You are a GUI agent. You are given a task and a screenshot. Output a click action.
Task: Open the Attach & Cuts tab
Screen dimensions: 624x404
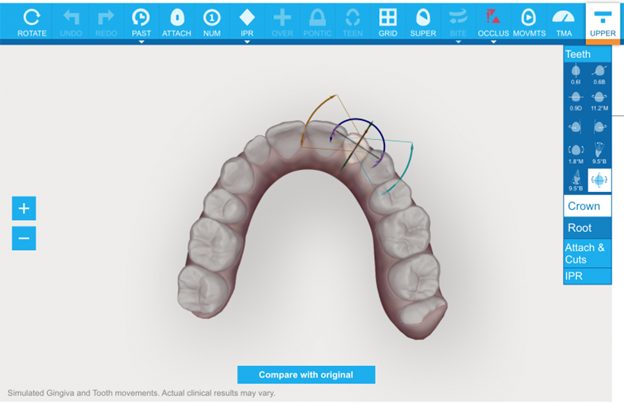[x=587, y=252]
